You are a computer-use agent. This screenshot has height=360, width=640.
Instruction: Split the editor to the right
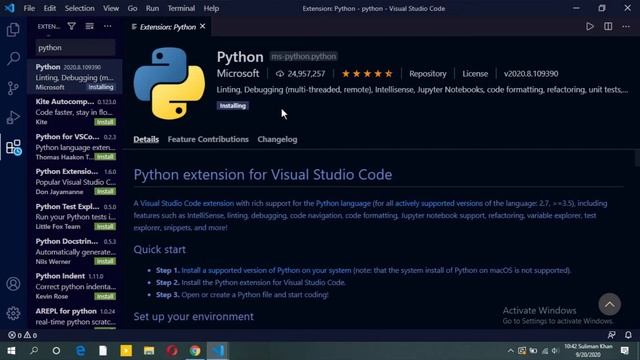[608, 27]
